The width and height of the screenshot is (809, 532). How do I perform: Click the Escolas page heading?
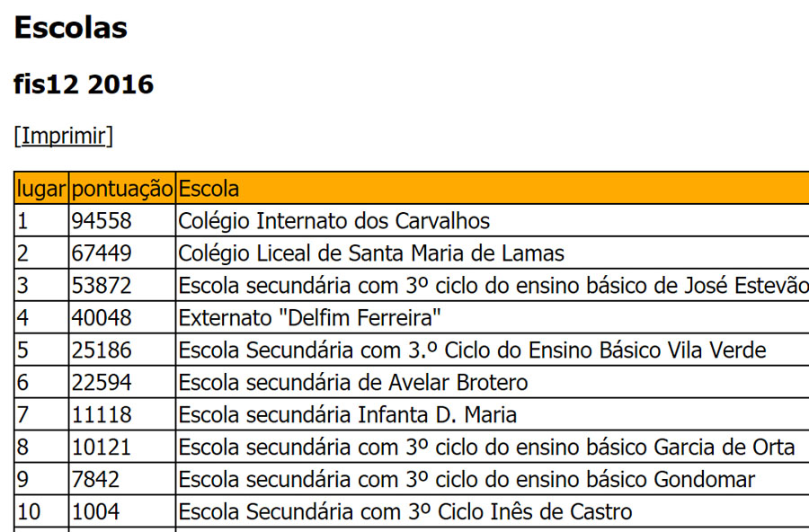point(71,27)
